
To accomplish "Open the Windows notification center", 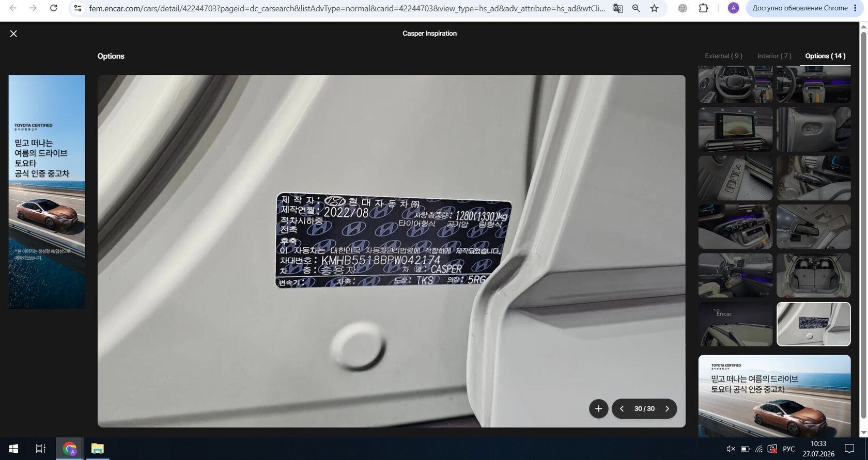I will click(849, 449).
